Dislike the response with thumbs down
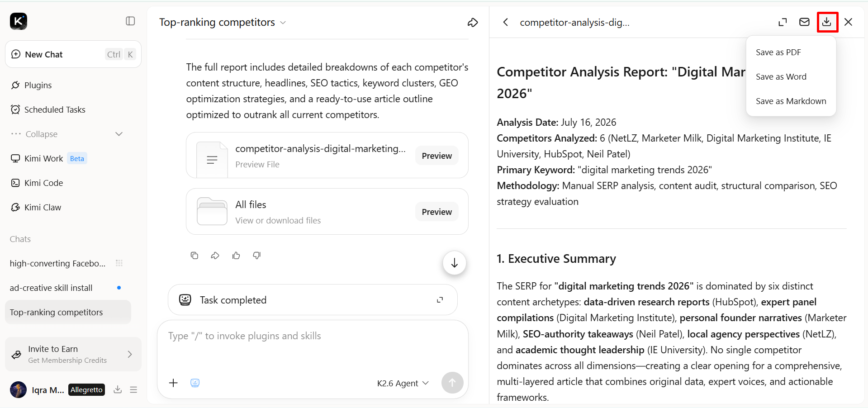The height and width of the screenshot is (408, 868). click(x=257, y=256)
